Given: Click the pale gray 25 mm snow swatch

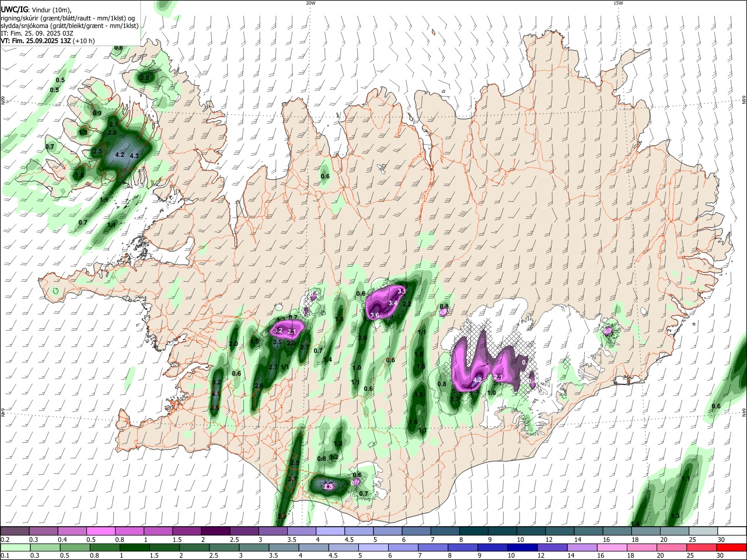Looking at the screenshot, I should (x=703, y=531).
